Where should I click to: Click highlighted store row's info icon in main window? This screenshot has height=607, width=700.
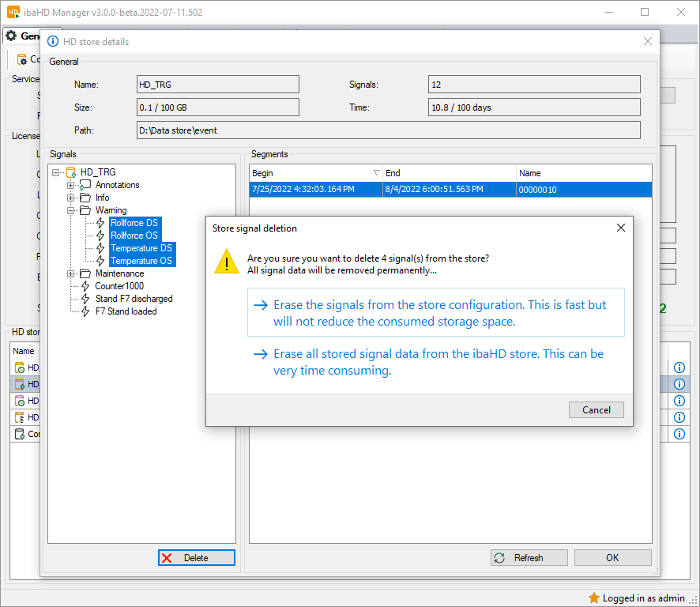point(679,384)
